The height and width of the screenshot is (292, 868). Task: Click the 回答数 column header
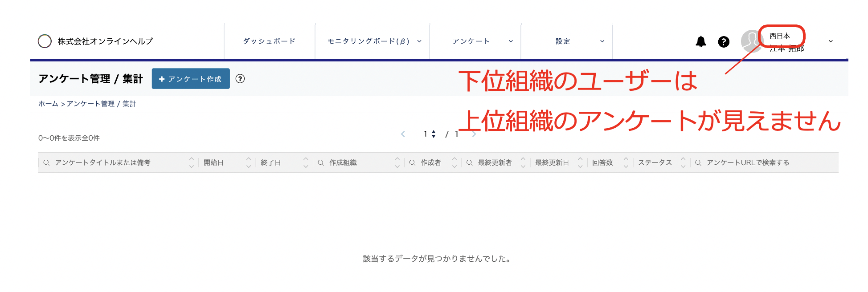pos(602,163)
